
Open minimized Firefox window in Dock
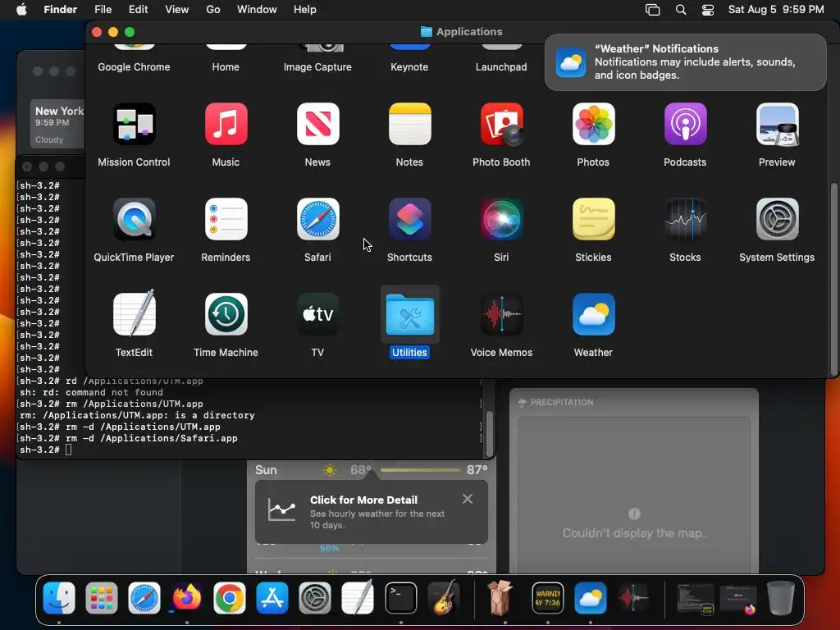737,598
